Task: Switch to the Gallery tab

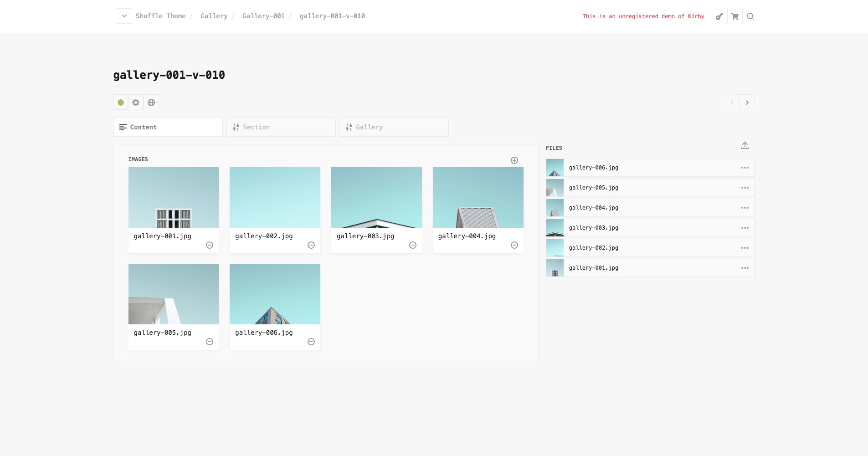Action: coord(394,127)
